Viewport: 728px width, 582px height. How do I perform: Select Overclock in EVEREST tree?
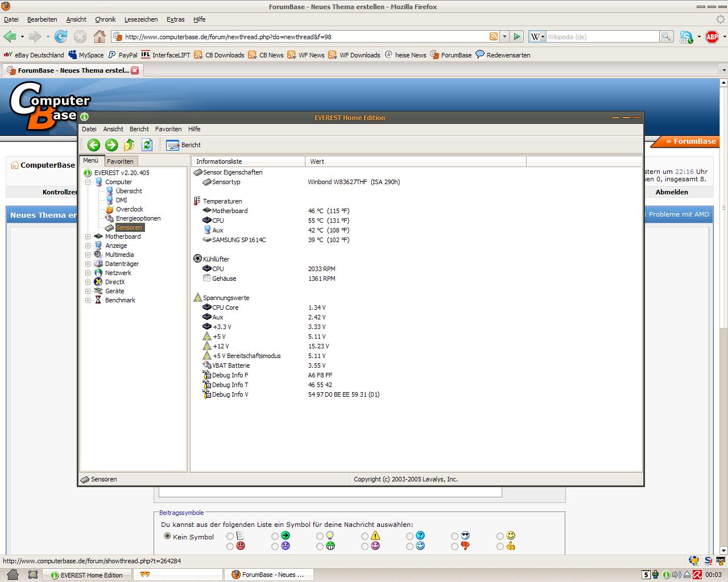tap(129, 209)
